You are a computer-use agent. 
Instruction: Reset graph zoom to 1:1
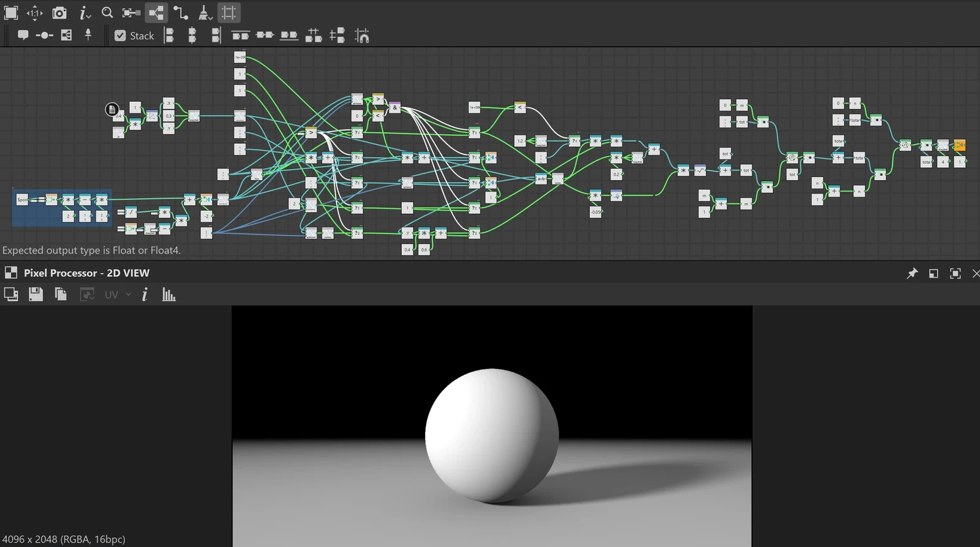(x=34, y=12)
